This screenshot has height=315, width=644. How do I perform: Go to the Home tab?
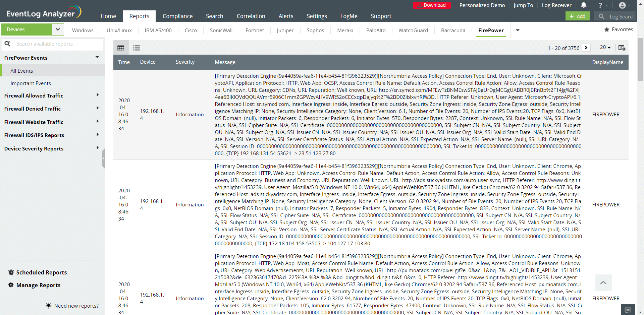[108, 16]
